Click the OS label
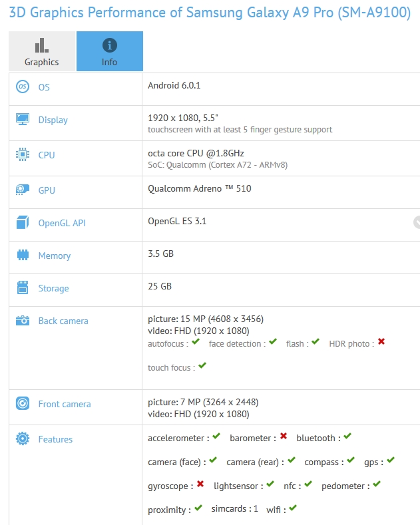420x525 pixels. pyautogui.click(x=44, y=87)
